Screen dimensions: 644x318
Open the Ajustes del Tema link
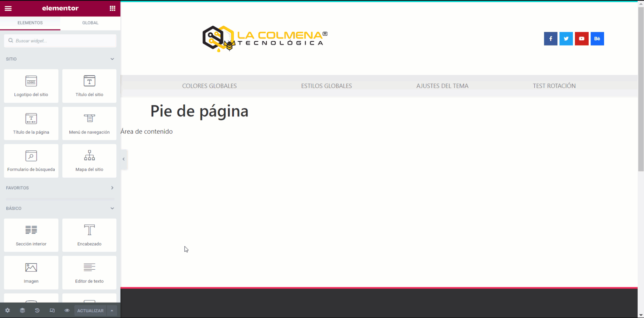[x=442, y=86]
